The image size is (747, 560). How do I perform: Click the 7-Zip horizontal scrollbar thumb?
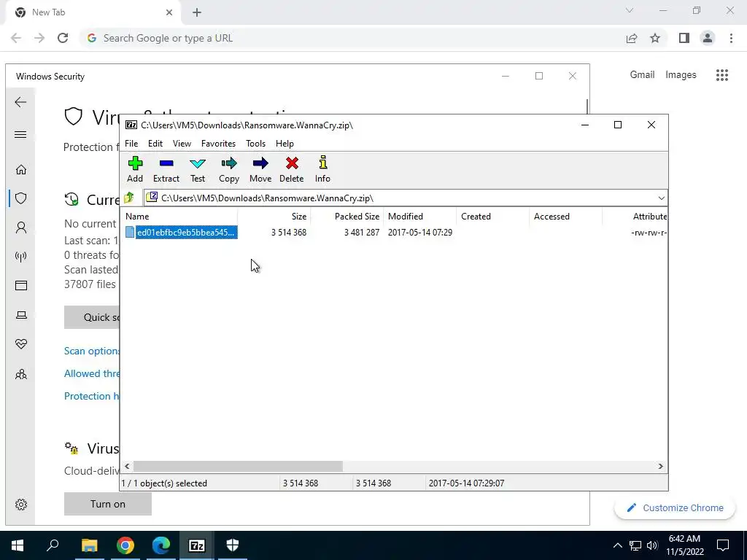(x=238, y=466)
